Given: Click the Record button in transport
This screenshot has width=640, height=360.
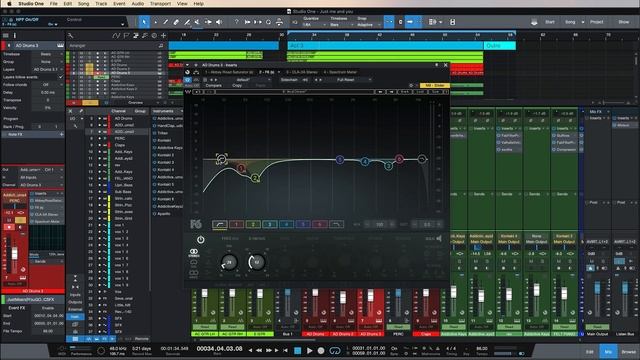Looking at the screenshot, I should click(321, 351).
